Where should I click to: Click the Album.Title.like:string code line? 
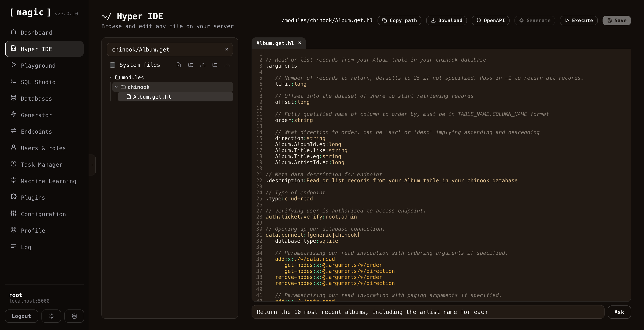311,151
